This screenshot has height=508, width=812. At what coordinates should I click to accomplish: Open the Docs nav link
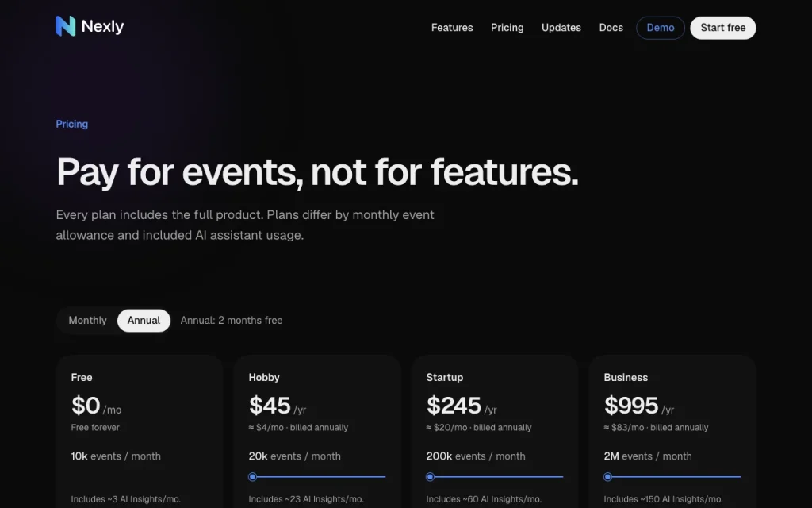tap(611, 28)
